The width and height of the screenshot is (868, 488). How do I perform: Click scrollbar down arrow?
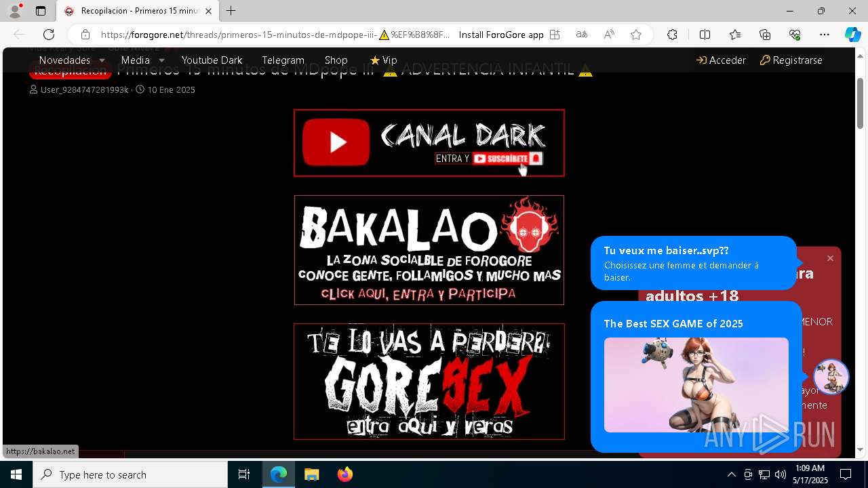pyautogui.click(x=861, y=449)
